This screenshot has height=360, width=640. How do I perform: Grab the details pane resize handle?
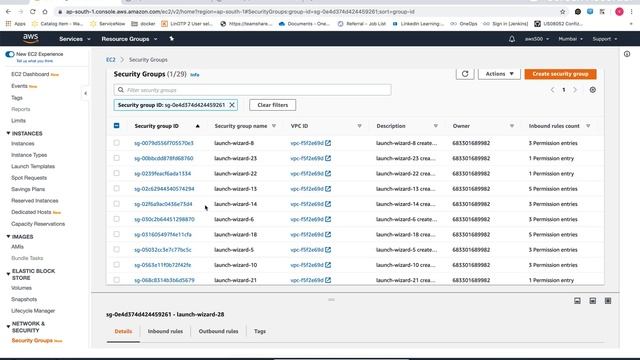[331, 300]
